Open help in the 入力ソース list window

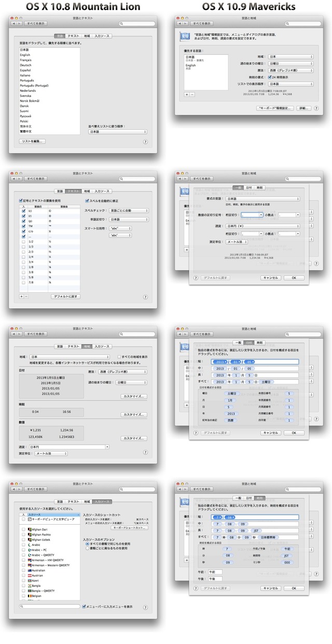pos(145,607)
